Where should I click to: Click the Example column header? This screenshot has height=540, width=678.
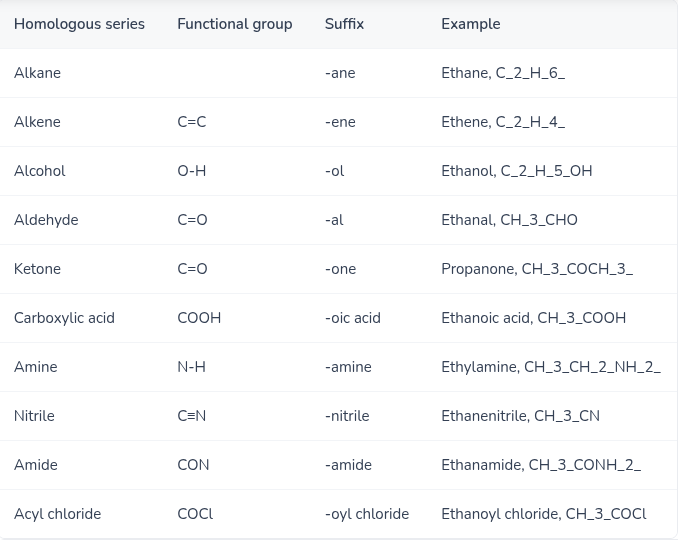pyautogui.click(x=471, y=24)
